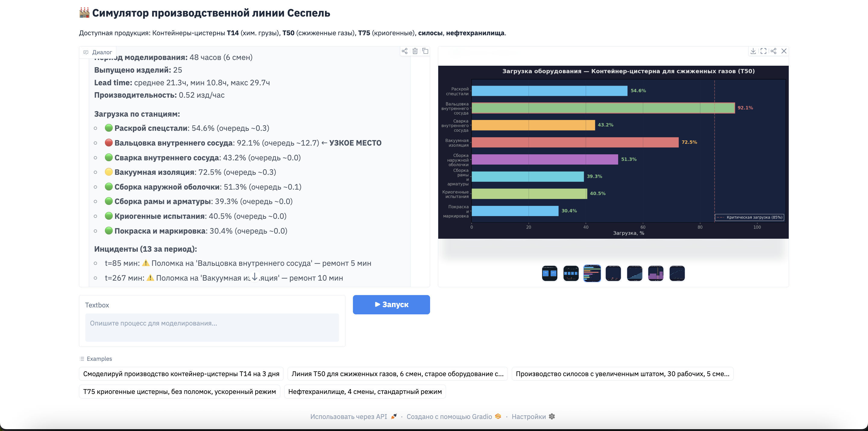Choose example Нефтехранилище, 4 смены, стандартный режим
Screen dimensions: 868x431
[365, 391]
